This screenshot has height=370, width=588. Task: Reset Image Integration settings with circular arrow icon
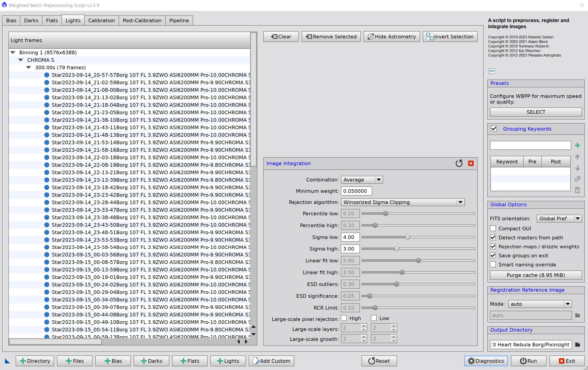coord(459,163)
